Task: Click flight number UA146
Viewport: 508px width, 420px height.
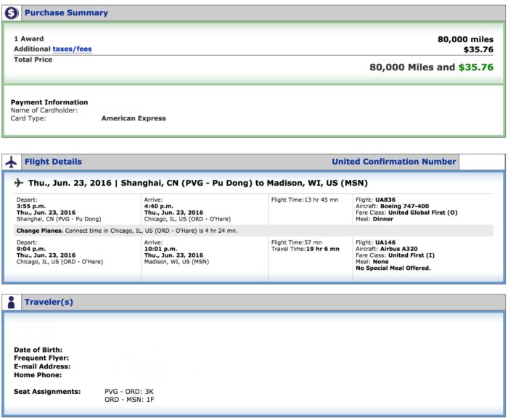Action: [385, 242]
